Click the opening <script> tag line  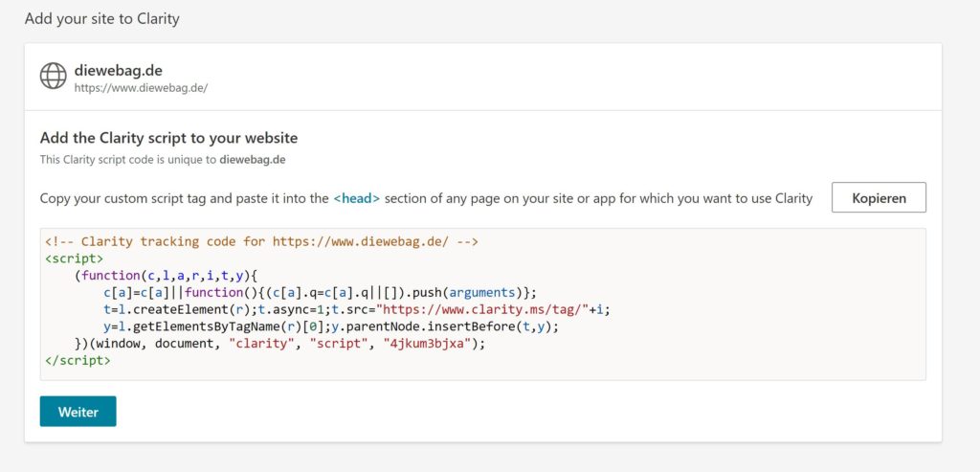(x=75, y=258)
